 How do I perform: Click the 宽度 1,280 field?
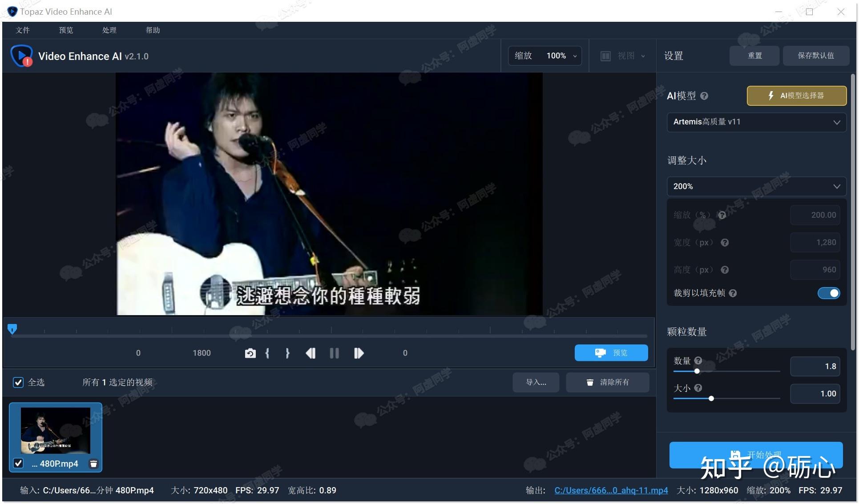[815, 243]
